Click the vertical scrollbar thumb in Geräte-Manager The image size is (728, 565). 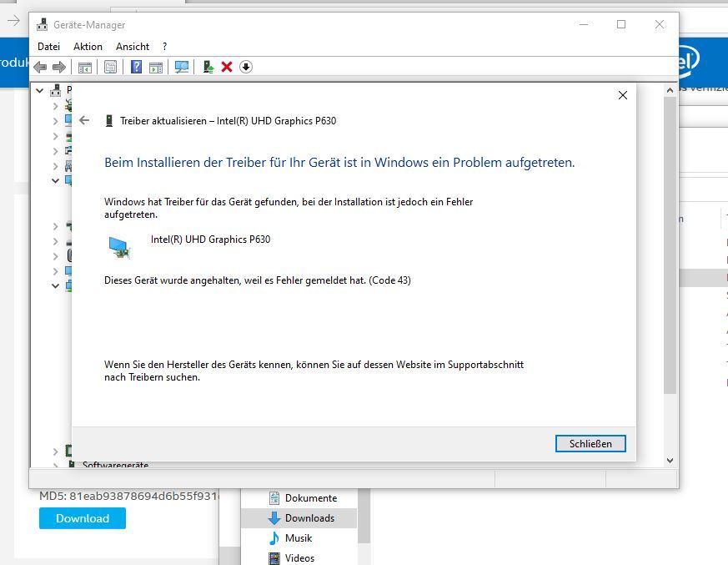coord(670,245)
